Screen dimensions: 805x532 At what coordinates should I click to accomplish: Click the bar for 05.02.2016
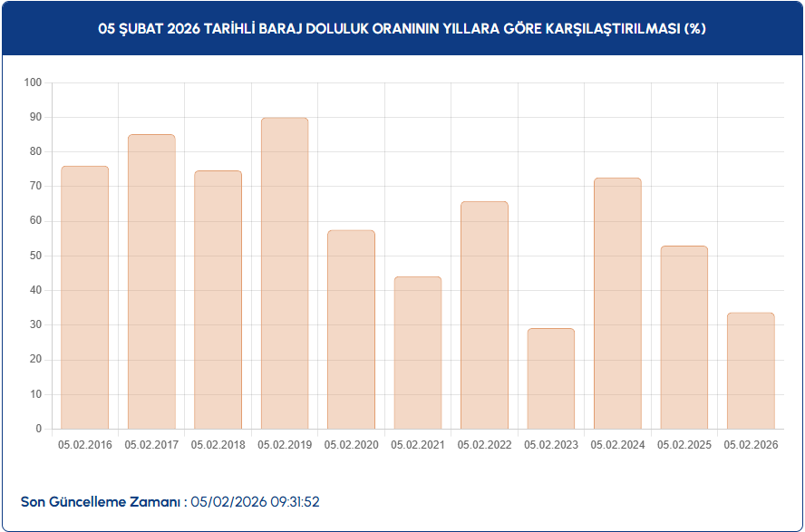(x=85, y=297)
